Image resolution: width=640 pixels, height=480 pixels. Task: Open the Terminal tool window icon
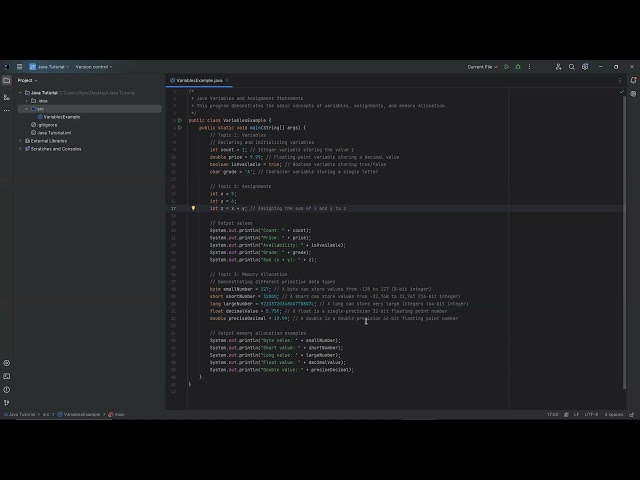[x=7, y=376]
